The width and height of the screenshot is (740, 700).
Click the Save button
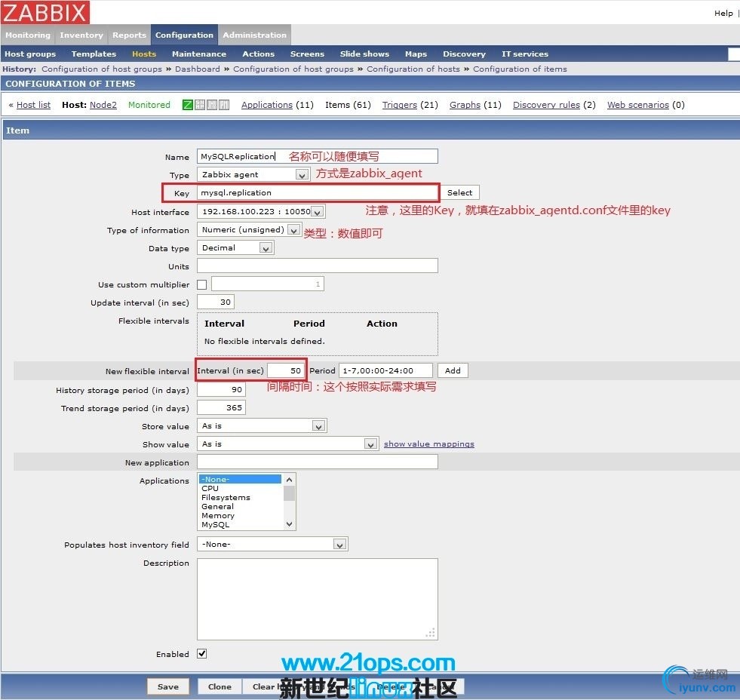click(x=168, y=686)
